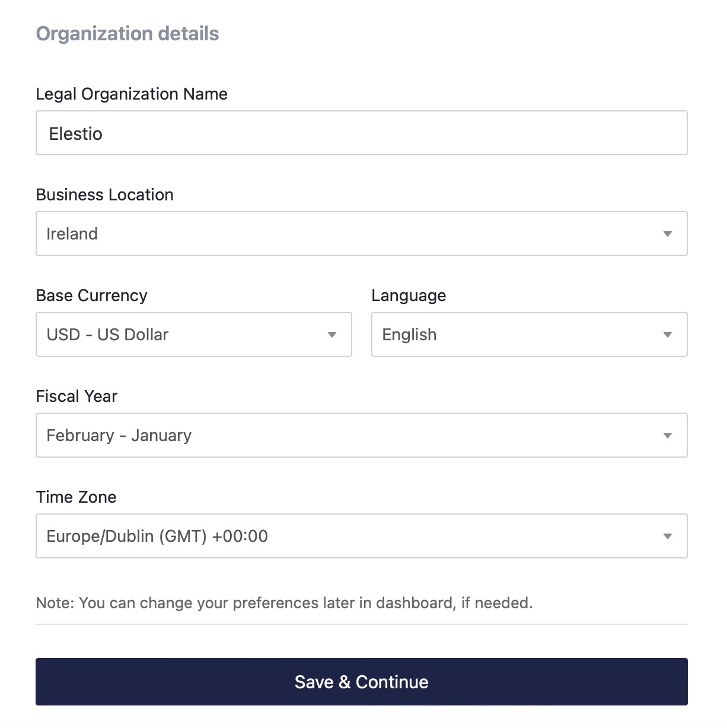Click the dropdown arrow beside USD - US Dollar
This screenshot has width=727, height=728.
[332, 334]
